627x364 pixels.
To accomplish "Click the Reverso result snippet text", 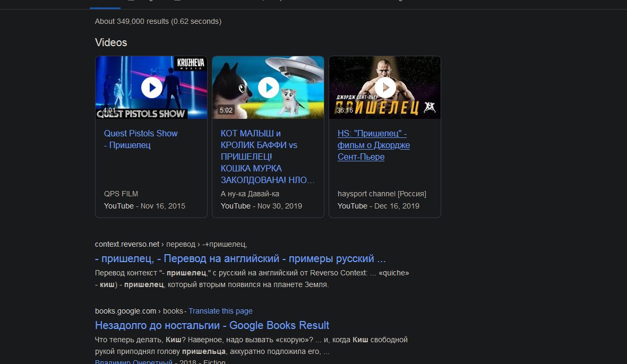I will (252, 279).
